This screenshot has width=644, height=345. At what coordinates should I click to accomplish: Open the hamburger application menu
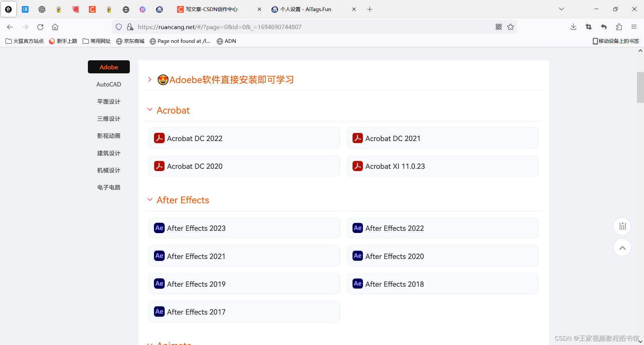tap(634, 27)
